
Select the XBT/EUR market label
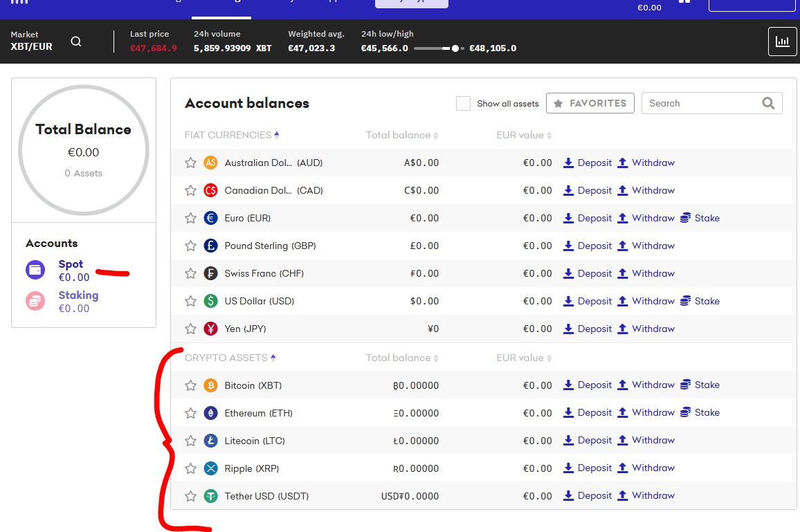32,46
